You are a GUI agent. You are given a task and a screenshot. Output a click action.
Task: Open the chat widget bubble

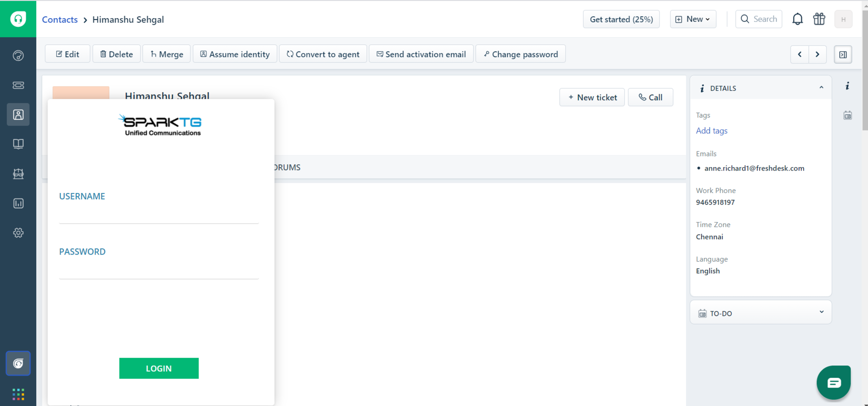point(834,383)
